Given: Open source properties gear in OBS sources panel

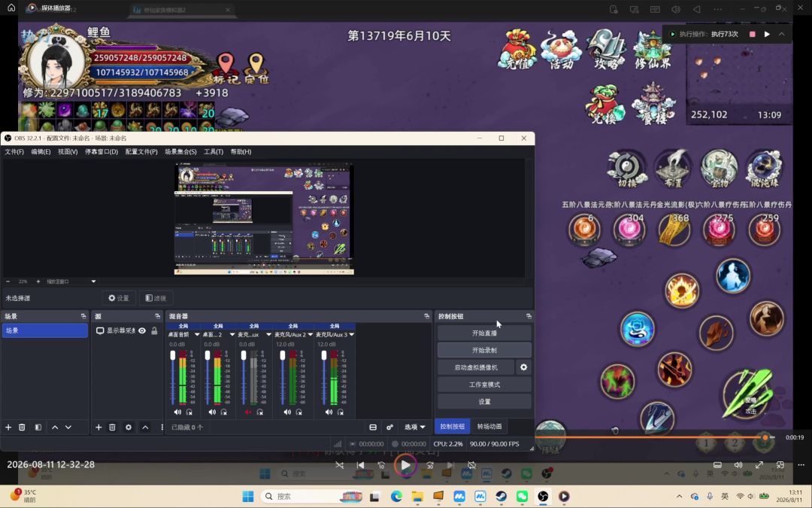Looking at the screenshot, I should pyautogui.click(x=129, y=427).
